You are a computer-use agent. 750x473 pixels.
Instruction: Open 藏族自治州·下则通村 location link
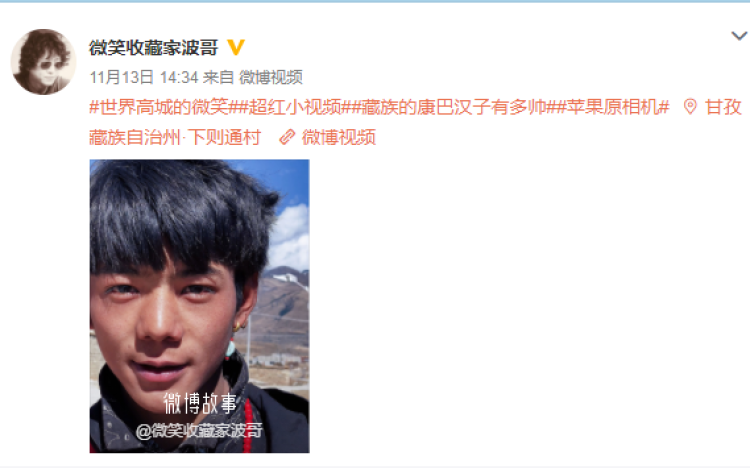pos(175,137)
